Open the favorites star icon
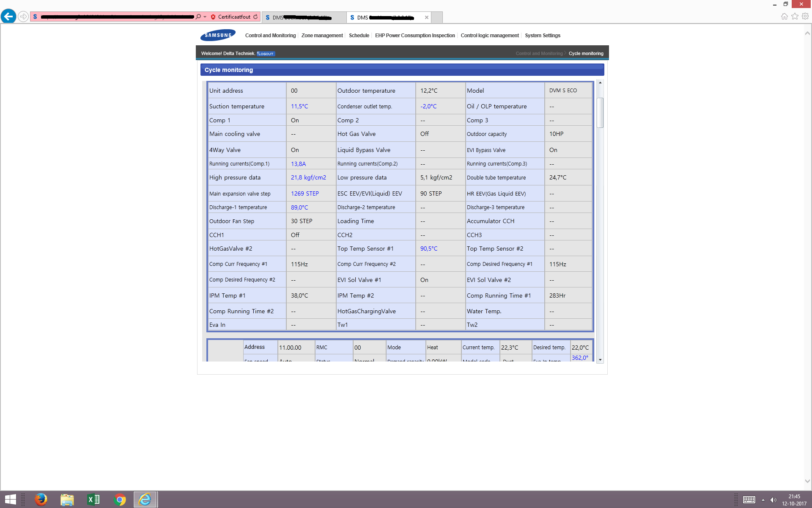Viewport: 812px width, 508px height. pyautogui.click(x=795, y=17)
